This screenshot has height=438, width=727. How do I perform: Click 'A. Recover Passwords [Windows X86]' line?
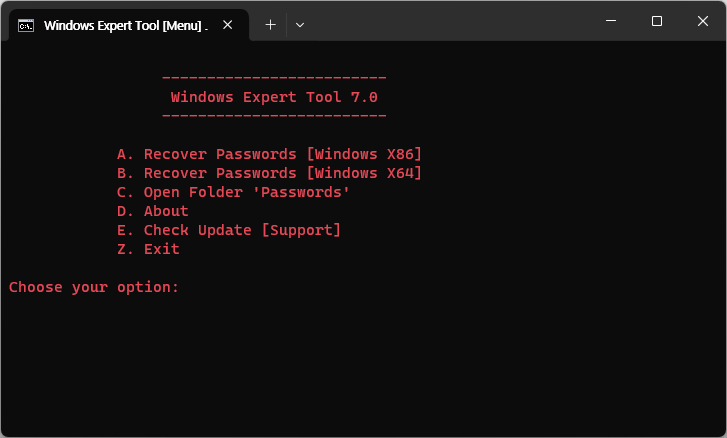[269, 154]
